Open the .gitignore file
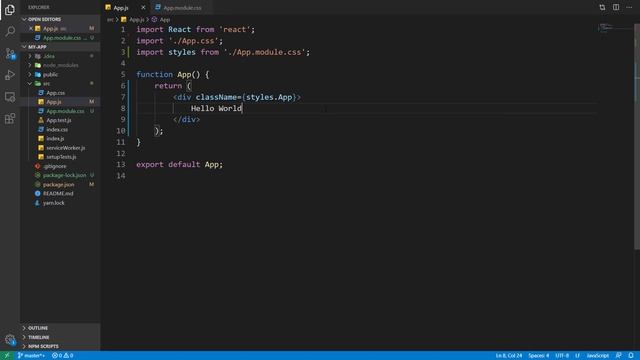The image size is (640, 360). coord(60,166)
